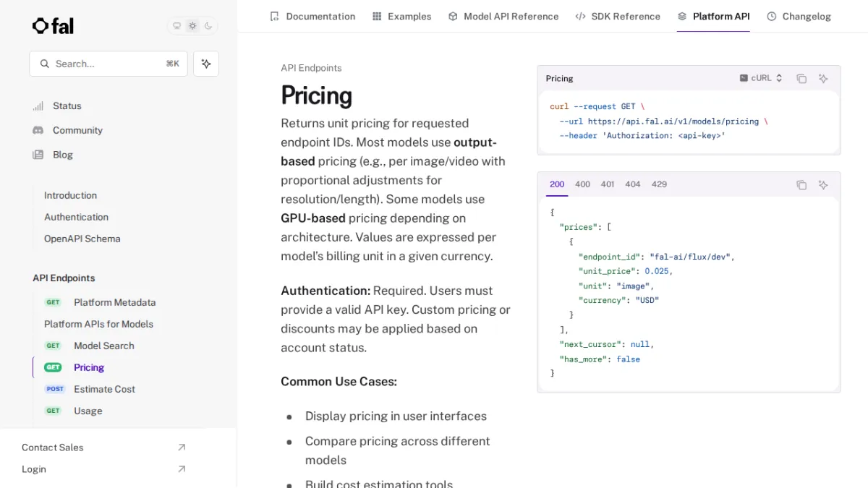868x488 pixels.
Task: Open the Login external link
Action: tap(103, 469)
